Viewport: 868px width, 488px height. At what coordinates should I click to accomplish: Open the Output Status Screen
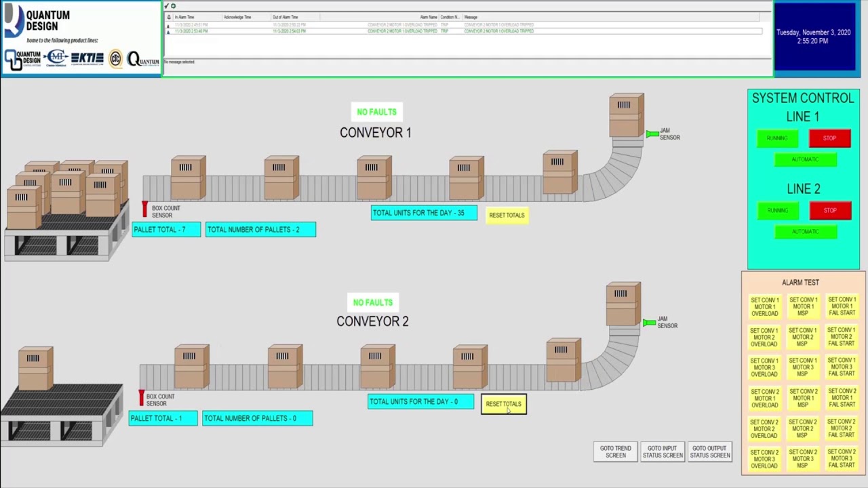(710, 452)
